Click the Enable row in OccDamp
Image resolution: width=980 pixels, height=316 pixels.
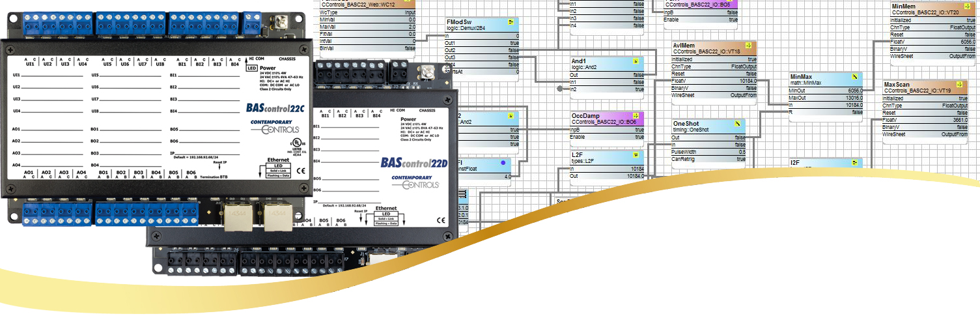pos(607,137)
